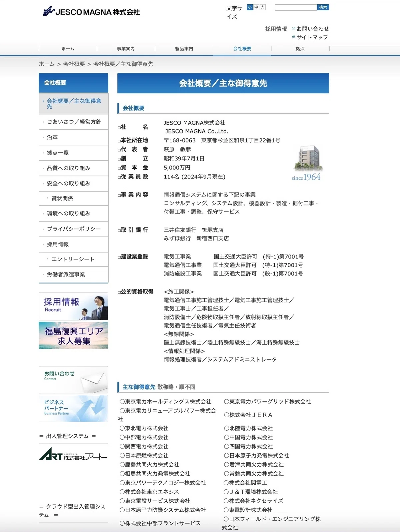Open sidebar item 労働者派遣事業
Screen dimensions: 400x532
click(74, 275)
